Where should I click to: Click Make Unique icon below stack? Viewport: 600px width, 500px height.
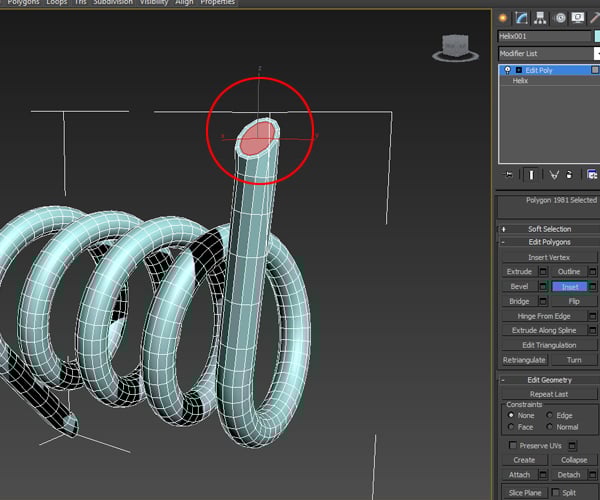pyautogui.click(x=554, y=174)
